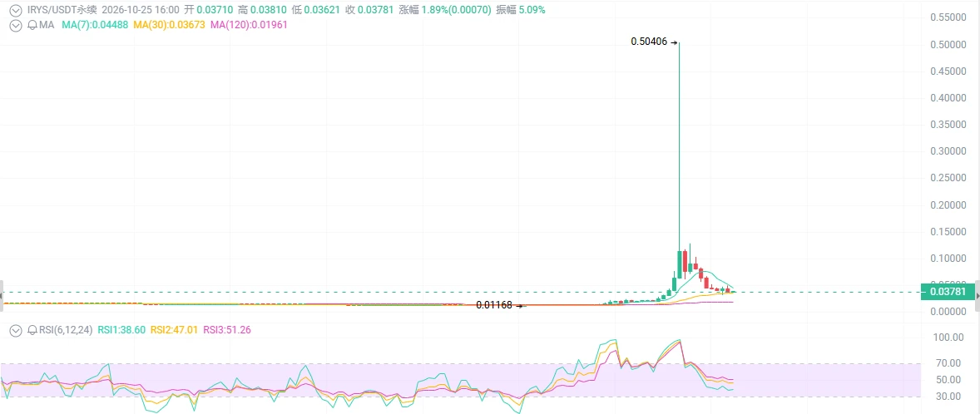
Task: Click the RSI2:47.01 value
Action: pos(174,330)
